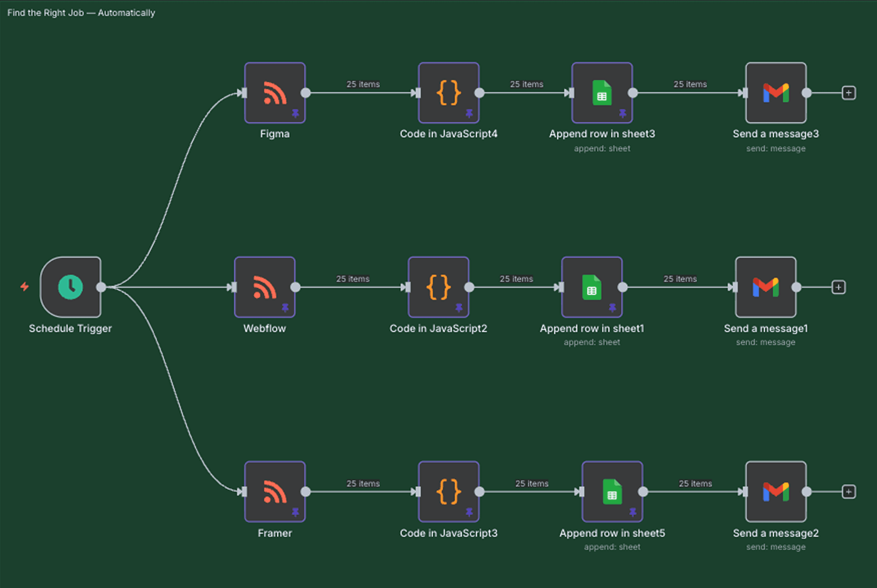Image resolution: width=877 pixels, height=588 pixels.
Task: Select the Framer RSS feed node
Action: (x=275, y=492)
